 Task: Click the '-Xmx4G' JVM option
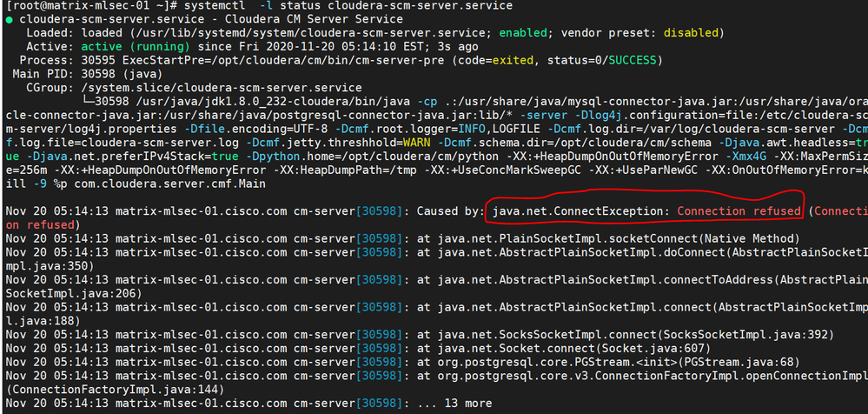745,157
